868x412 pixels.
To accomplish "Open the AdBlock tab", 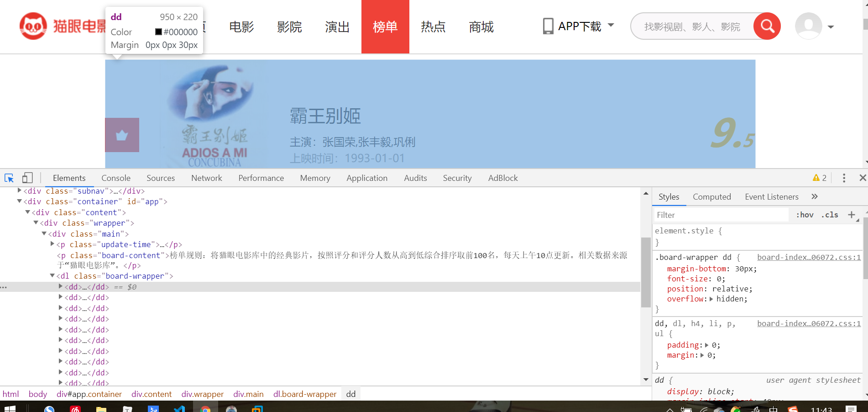I will (x=503, y=178).
